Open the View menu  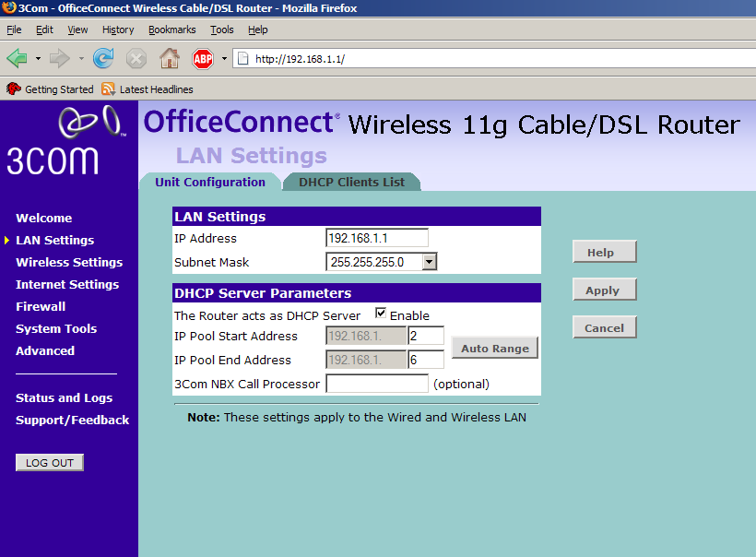[x=77, y=30]
